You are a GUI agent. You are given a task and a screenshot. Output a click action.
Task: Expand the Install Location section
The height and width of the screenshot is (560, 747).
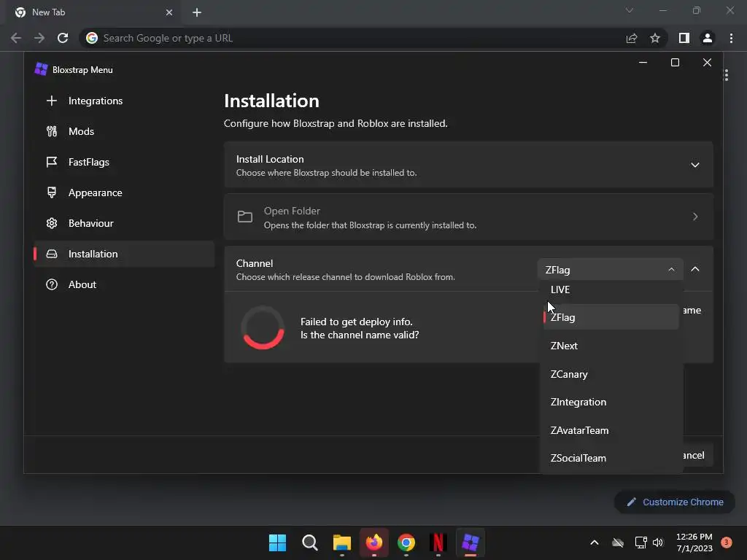point(468,165)
